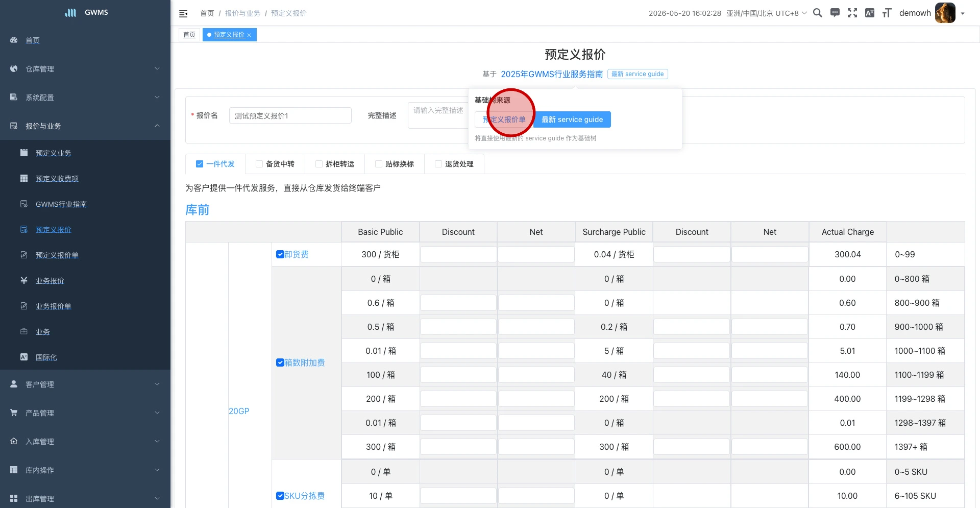The height and width of the screenshot is (508, 980).
Task: Click the 预定义报价 document icon
Action: 24,229
